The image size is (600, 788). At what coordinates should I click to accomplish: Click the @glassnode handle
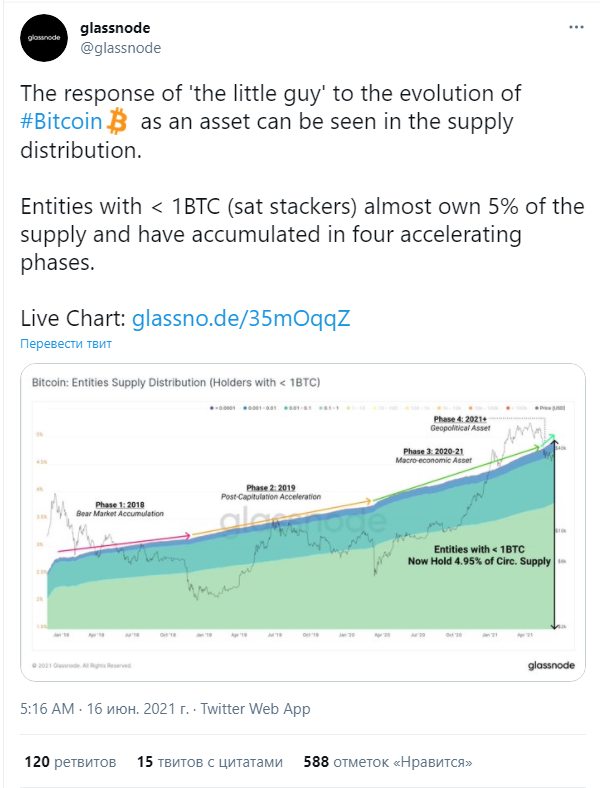(x=121, y=48)
